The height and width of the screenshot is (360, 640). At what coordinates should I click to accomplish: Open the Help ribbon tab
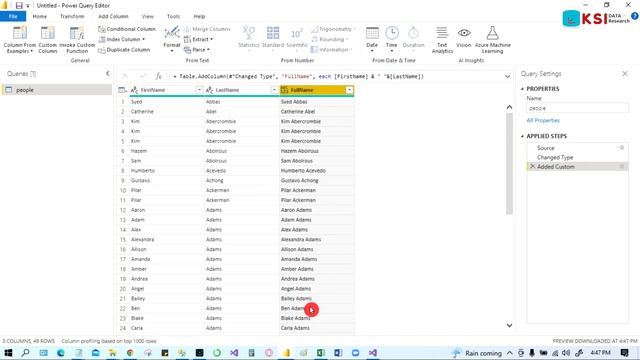coord(199,16)
